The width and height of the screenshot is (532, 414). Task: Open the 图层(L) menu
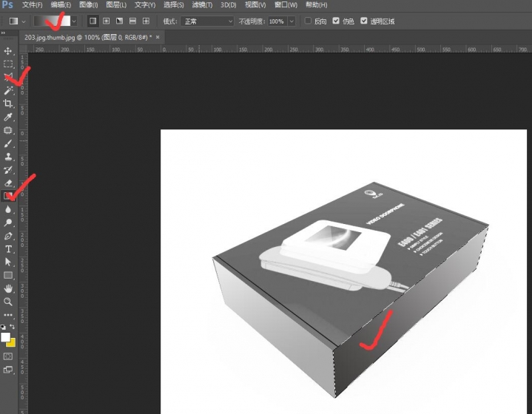pos(117,5)
